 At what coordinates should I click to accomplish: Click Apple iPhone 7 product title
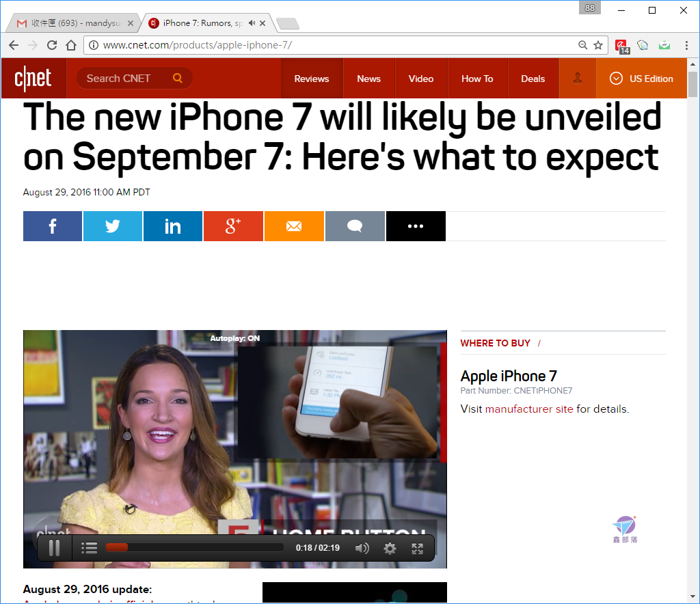pyautogui.click(x=509, y=376)
